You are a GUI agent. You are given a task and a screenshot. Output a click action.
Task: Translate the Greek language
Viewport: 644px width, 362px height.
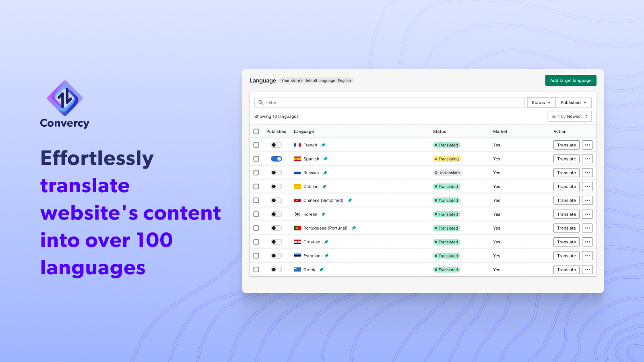566,270
